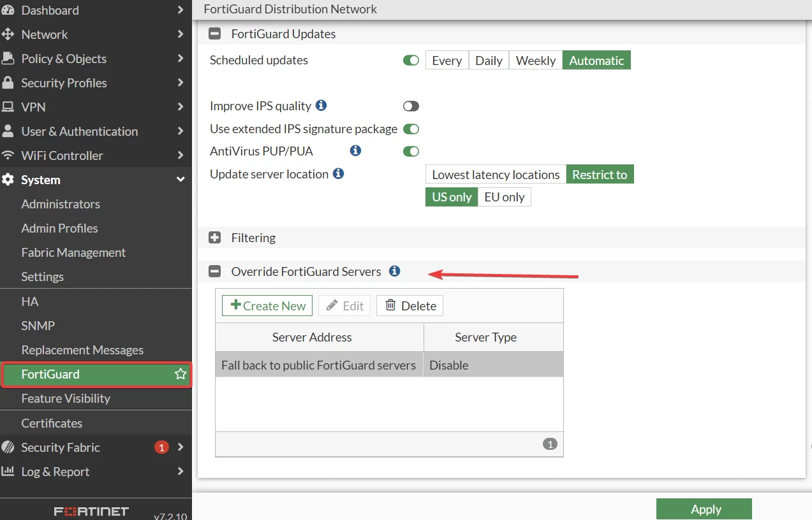Click the Log & Report chart icon
This screenshot has width=812, height=520.
click(x=8, y=472)
